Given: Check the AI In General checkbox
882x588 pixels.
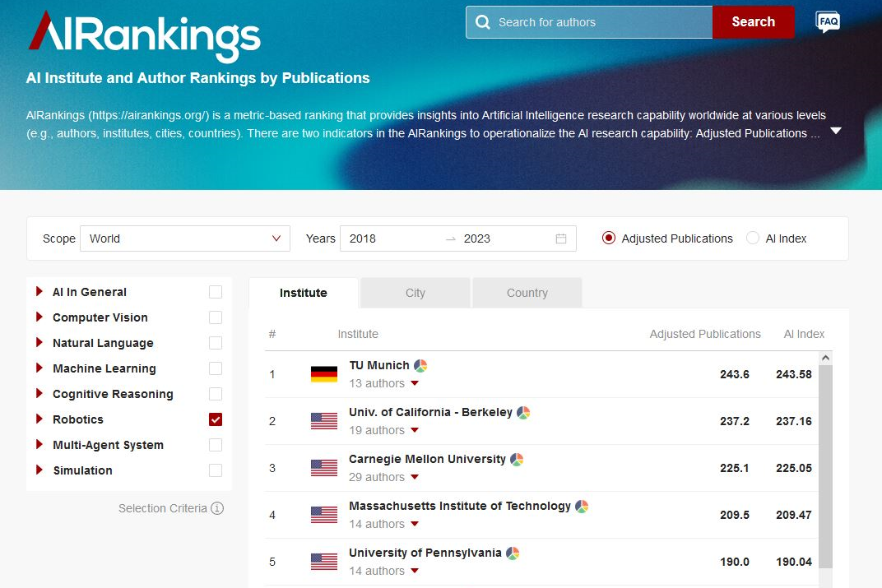Looking at the screenshot, I should click(x=216, y=292).
